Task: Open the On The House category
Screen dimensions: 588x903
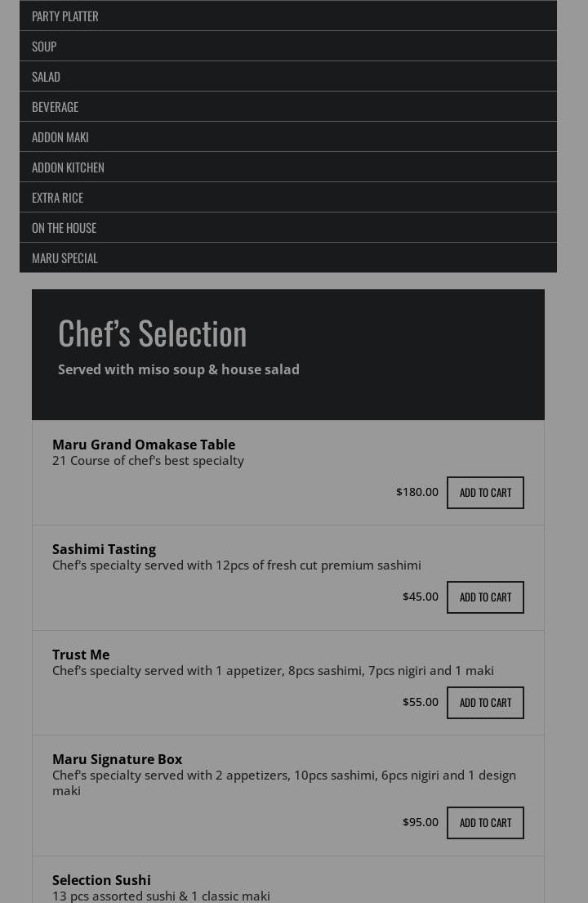Action: (x=64, y=228)
